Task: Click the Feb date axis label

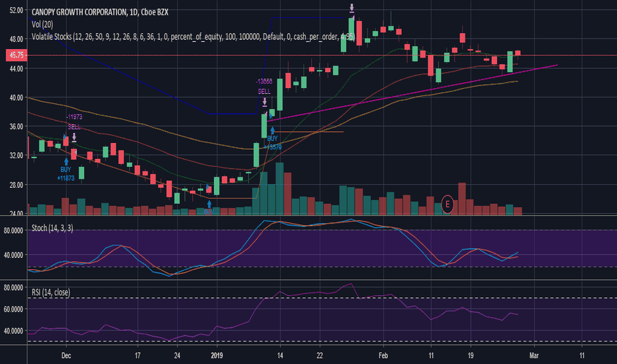Action: click(x=383, y=356)
